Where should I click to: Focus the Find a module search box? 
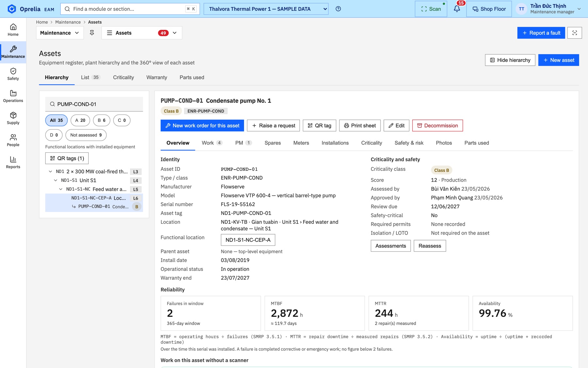click(x=130, y=9)
